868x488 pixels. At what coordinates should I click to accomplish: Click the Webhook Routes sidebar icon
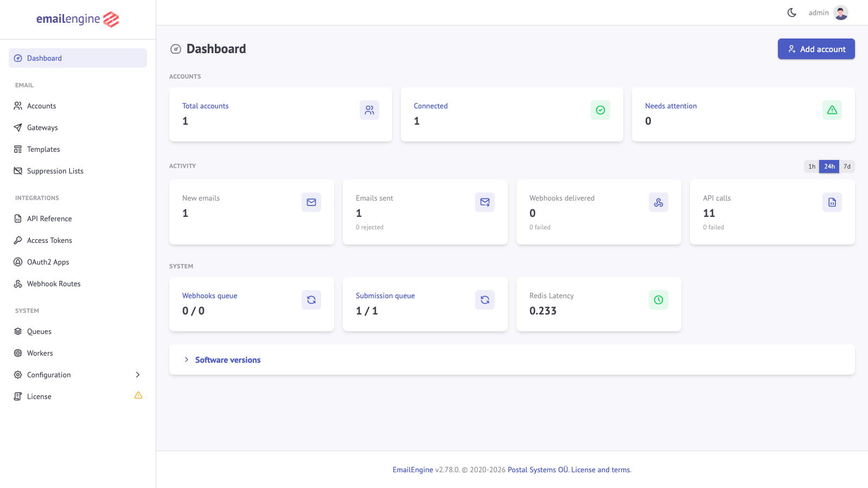point(18,284)
